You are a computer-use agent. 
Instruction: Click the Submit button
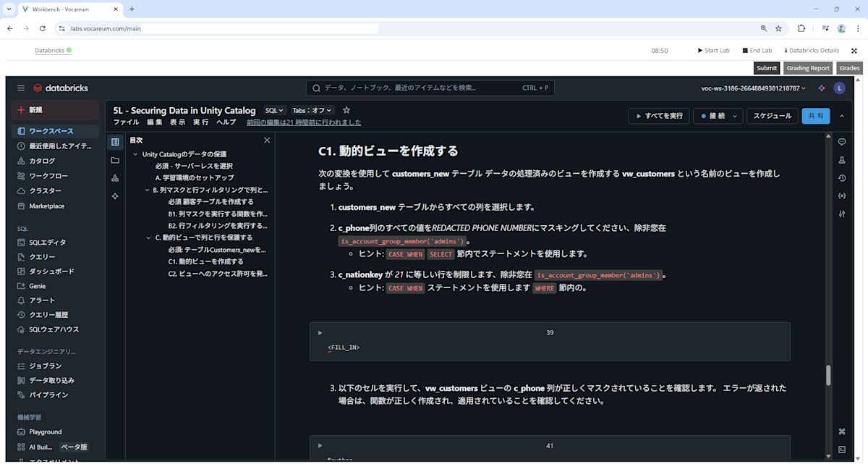pos(767,68)
